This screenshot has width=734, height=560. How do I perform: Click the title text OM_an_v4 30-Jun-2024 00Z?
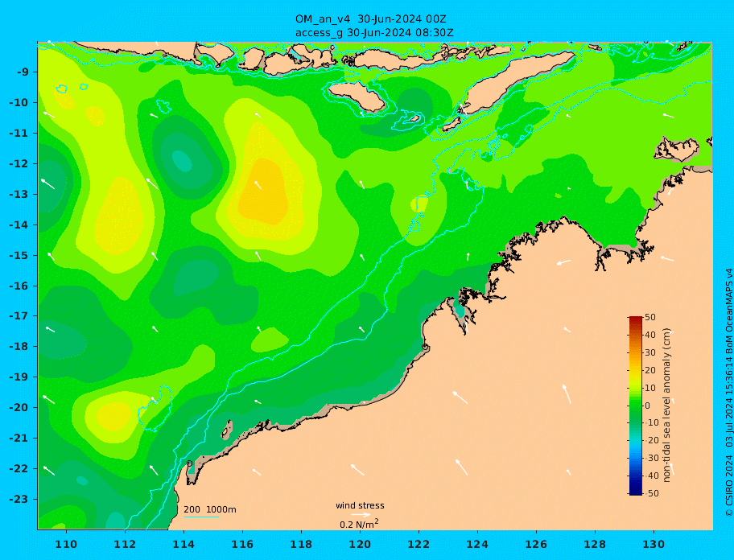370,19
